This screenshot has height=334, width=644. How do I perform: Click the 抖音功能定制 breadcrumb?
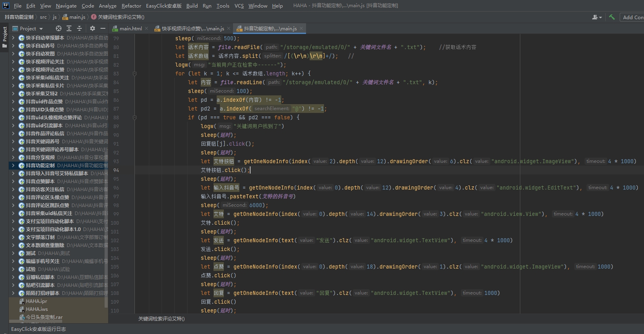19,17
